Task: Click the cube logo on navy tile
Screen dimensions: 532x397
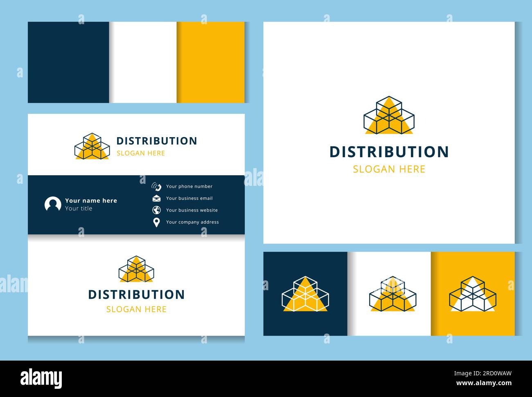Action: [x=305, y=293]
